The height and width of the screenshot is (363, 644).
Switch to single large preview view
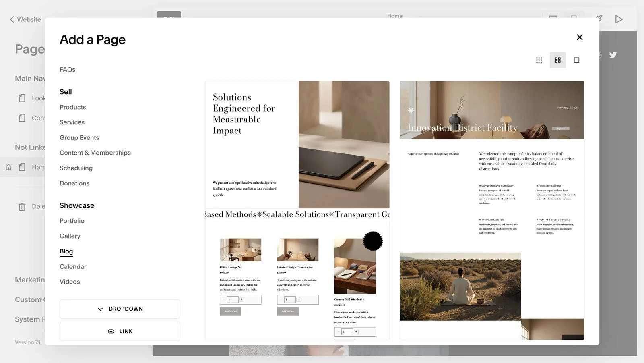576,60
